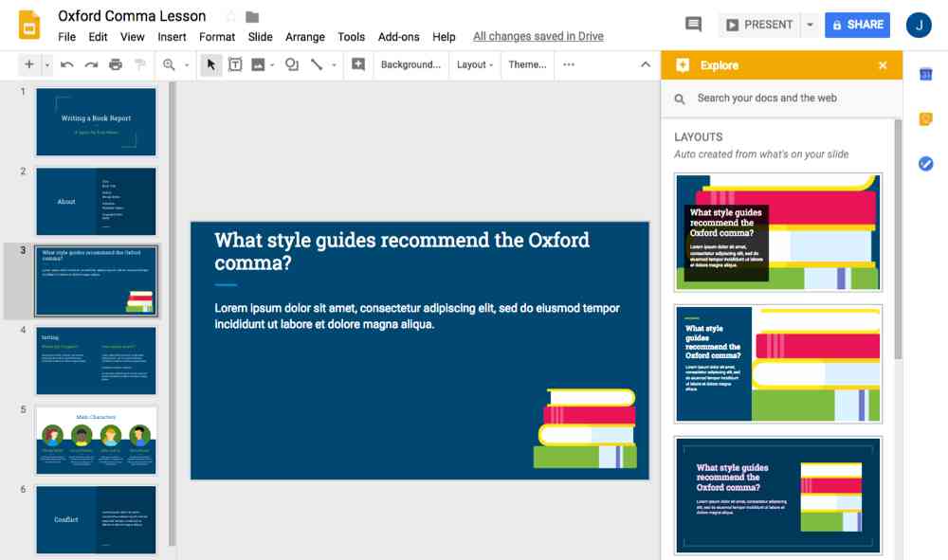Activate the Select arrow tool
This screenshot has height=560, width=948.
pos(210,65)
